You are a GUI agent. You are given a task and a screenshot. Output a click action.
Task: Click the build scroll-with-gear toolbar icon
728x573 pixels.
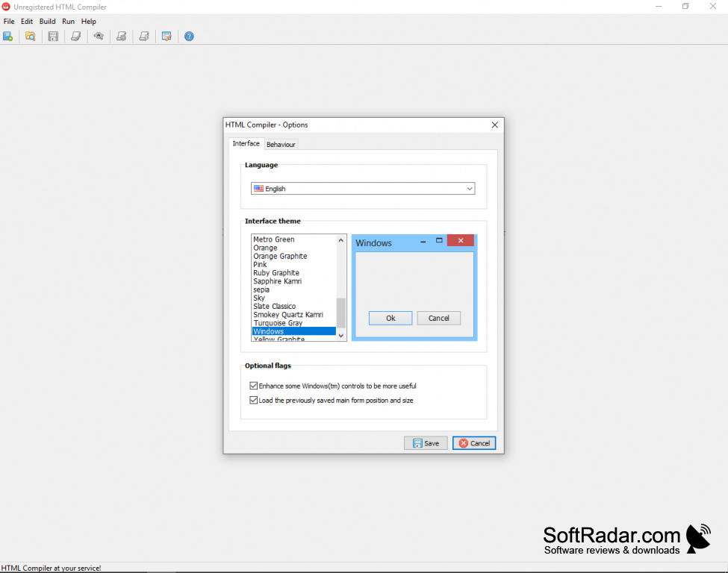tap(121, 37)
